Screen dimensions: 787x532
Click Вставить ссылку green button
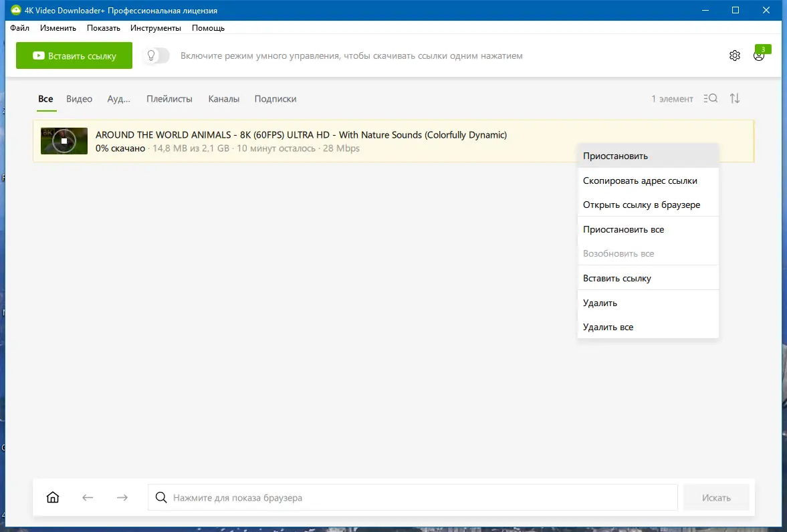pos(74,55)
